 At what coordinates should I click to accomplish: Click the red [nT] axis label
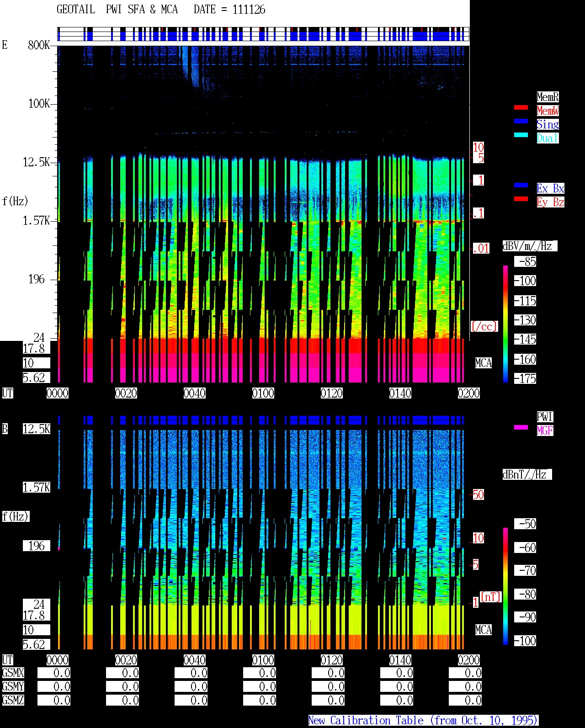point(491,597)
